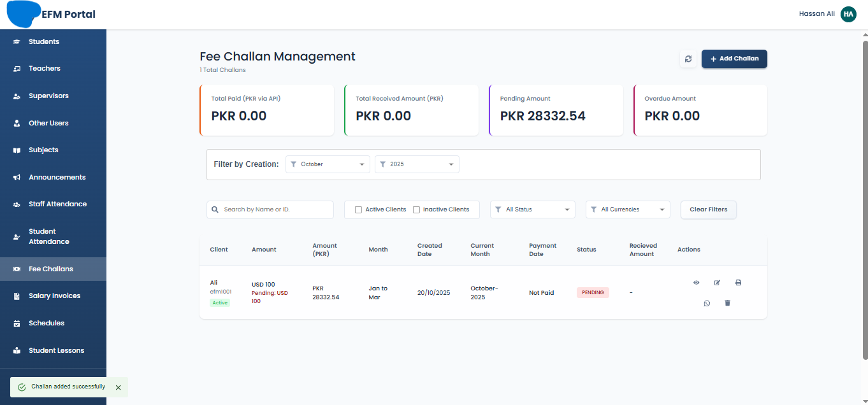Refresh challans using the refresh icon
The image size is (868, 405).
click(688, 59)
